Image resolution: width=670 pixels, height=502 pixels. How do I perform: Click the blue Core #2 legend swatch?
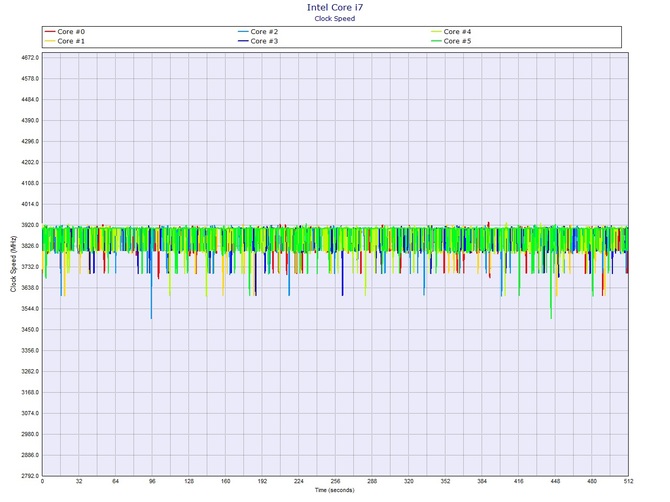click(x=243, y=32)
